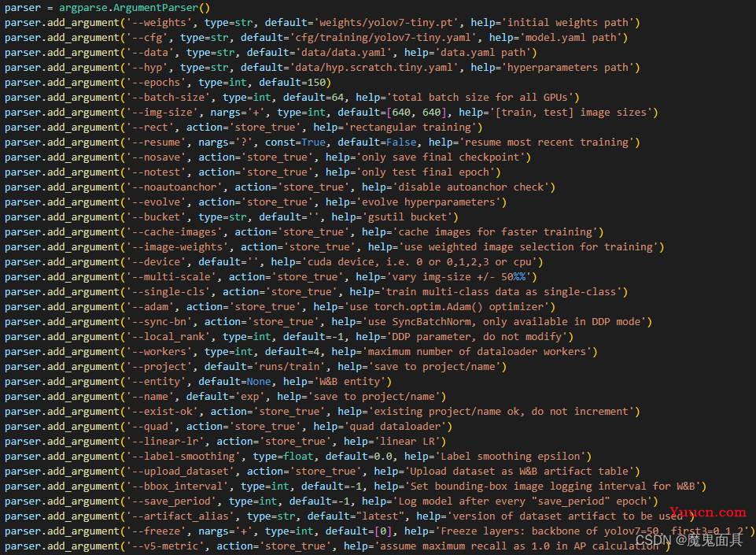Click the '--sync-bn' argument string
756x555 pixels.
(x=159, y=322)
